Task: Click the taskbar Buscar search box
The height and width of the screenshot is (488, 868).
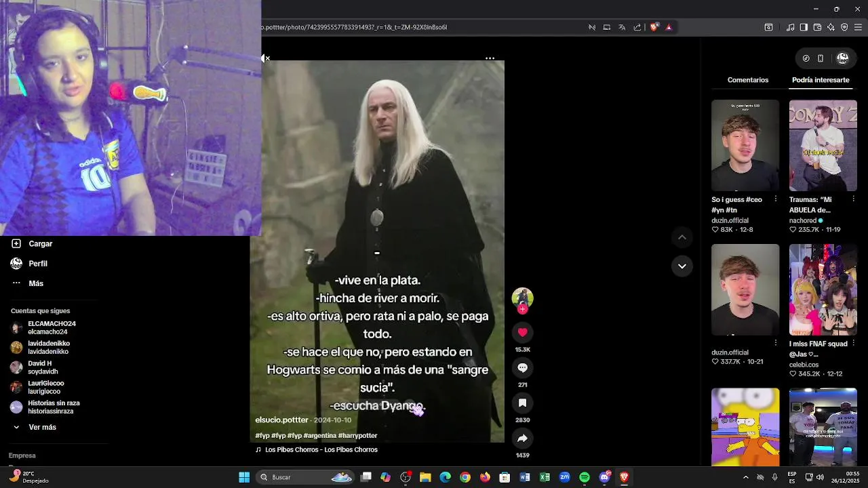Action: point(305,477)
